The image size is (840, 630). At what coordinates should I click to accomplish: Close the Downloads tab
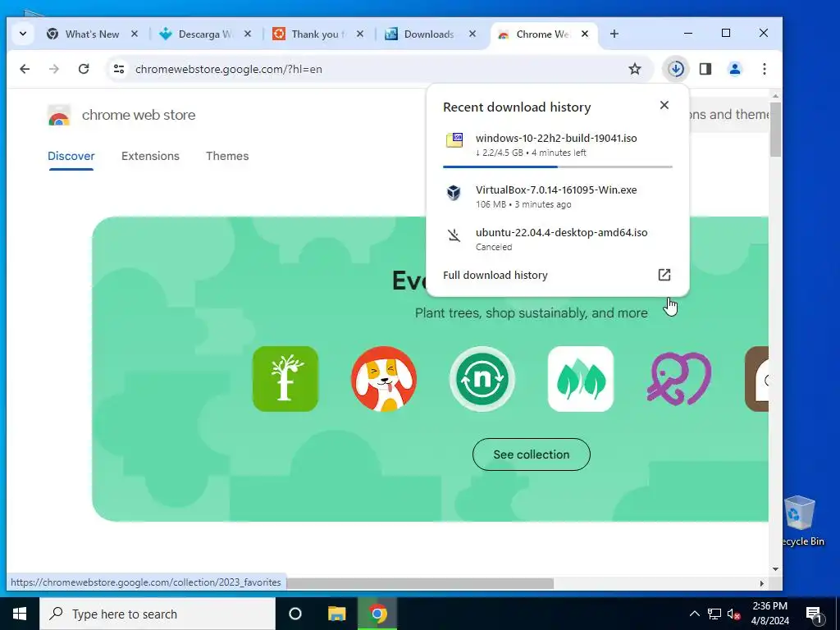click(x=472, y=34)
